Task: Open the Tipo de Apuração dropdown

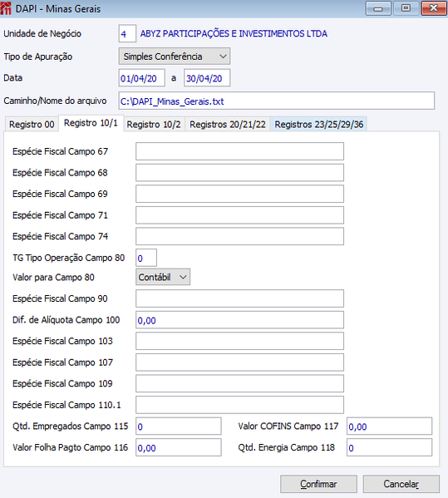Action: point(175,57)
